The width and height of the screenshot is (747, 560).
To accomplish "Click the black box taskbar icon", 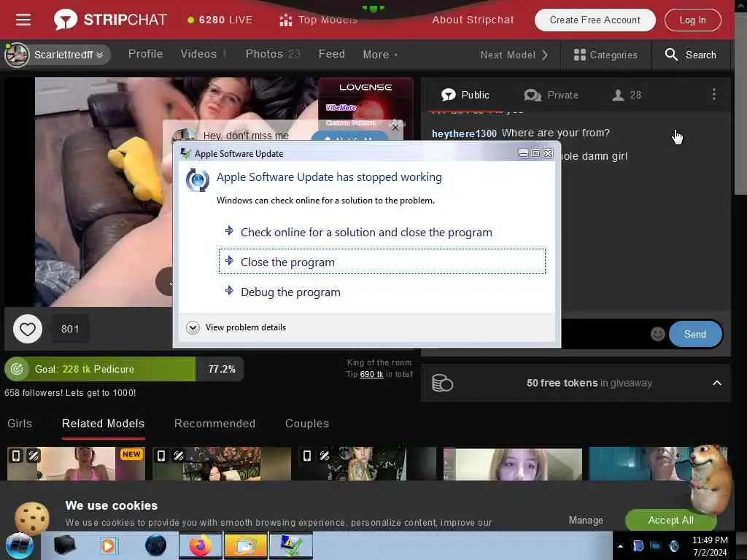I will [64, 545].
